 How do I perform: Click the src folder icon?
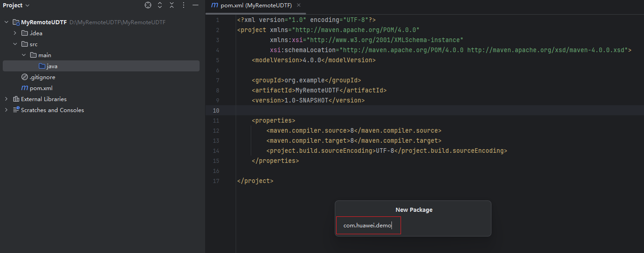pos(25,44)
